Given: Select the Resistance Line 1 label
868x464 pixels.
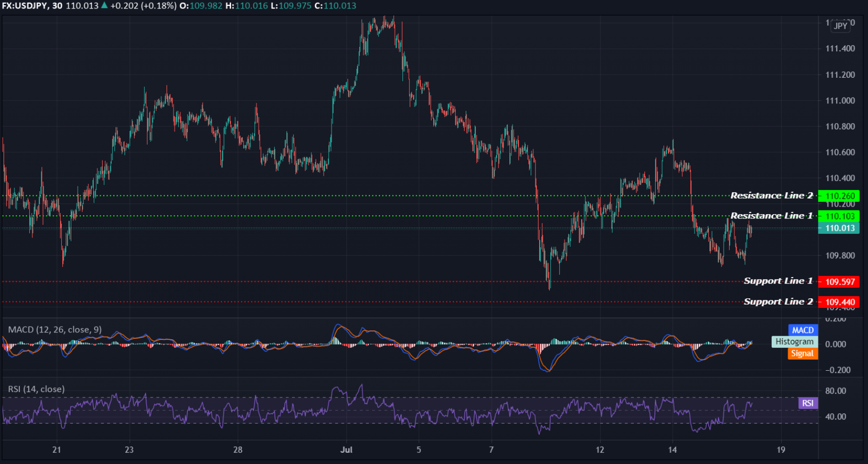Looking at the screenshot, I should (772, 216).
